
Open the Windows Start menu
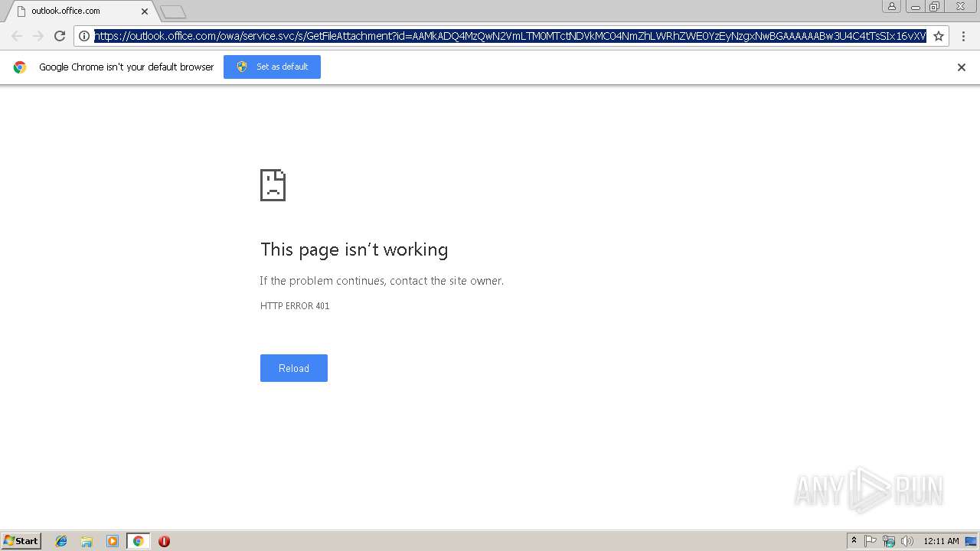tap(21, 541)
